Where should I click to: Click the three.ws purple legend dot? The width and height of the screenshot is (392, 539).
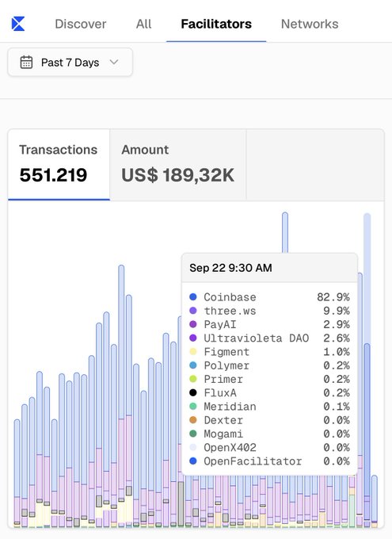[193, 311]
